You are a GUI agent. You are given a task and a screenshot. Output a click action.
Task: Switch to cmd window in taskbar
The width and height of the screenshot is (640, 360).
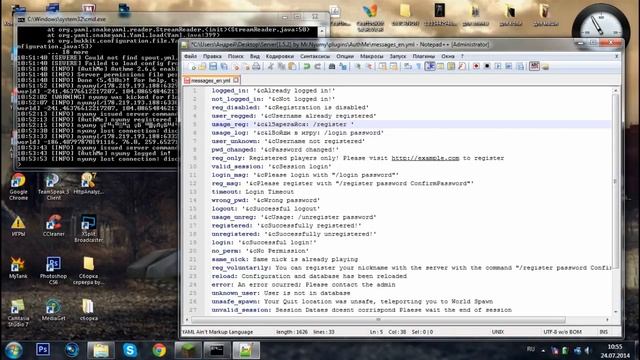pyautogui.click(x=217, y=350)
